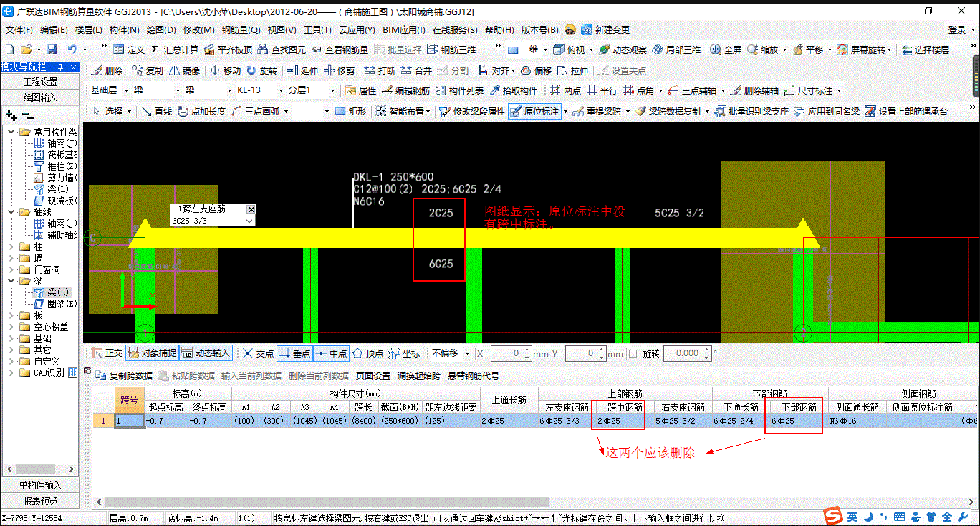Start 动态观察 orbit view

(x=623, y=49)
